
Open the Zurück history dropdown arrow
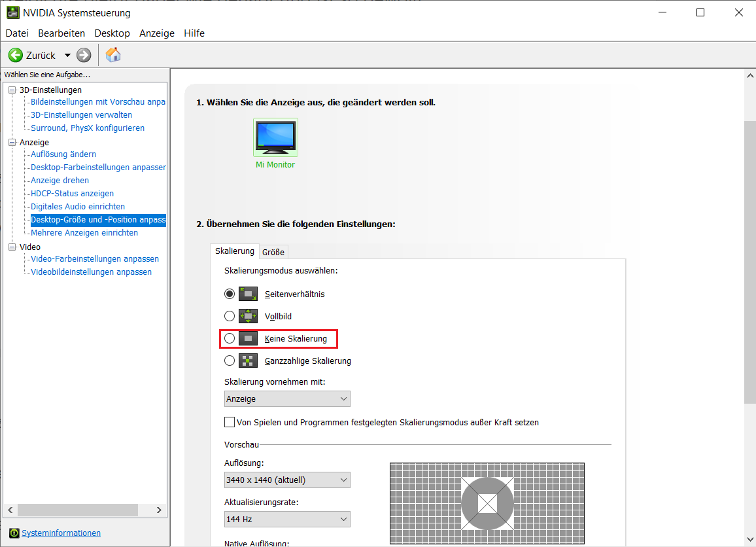(x=67, y=56)
